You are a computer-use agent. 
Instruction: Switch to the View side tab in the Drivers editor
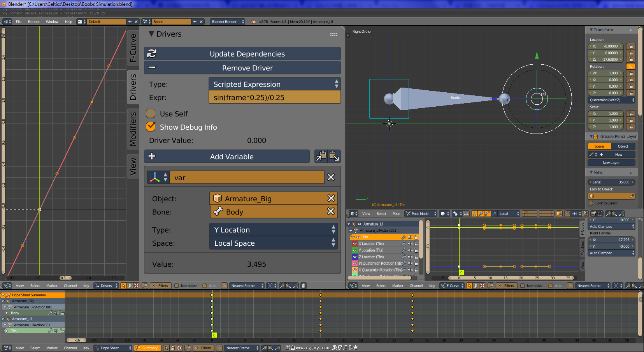click(x=133, y=166)
